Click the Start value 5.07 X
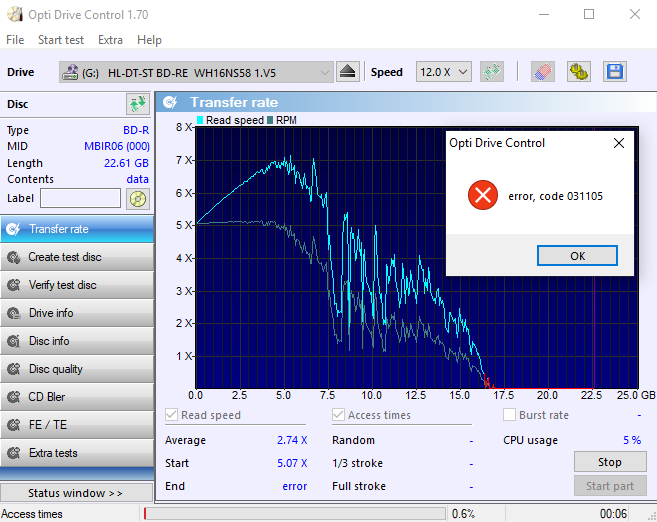Viewport: 657px width, 522px height. [x=292, y=463]
